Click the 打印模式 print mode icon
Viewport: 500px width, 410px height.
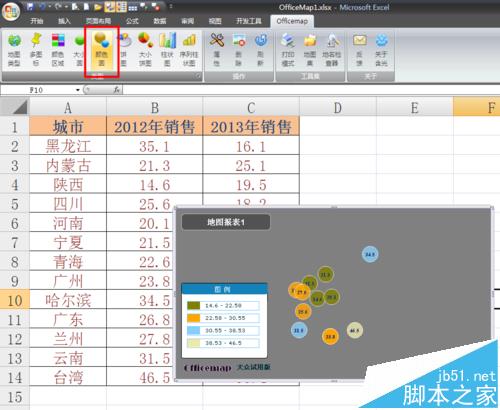288,50
